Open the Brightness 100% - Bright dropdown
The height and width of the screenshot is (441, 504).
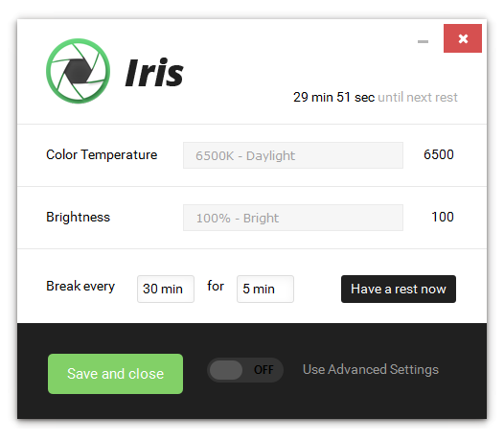pyautogui.click(x=293, y=218)
